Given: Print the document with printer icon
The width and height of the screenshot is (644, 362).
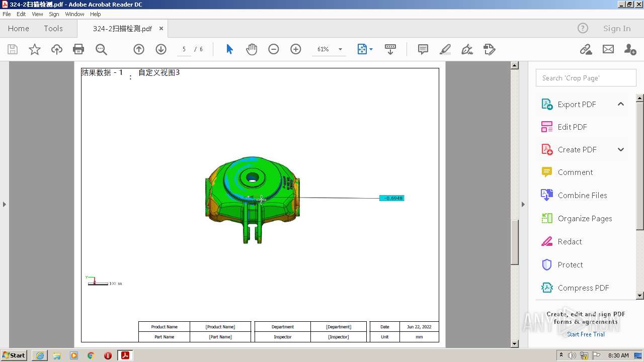Looking at the screenshot, I should coord(78,49).
